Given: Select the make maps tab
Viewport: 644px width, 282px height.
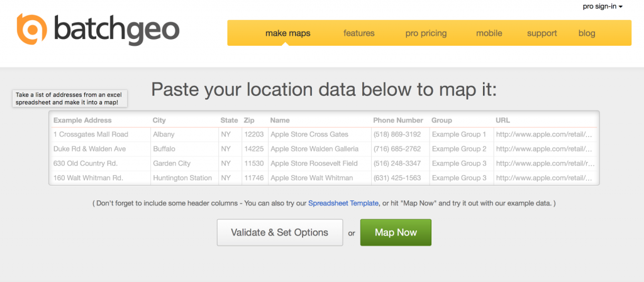Looking at the screenshot, I should coord(287,33).
